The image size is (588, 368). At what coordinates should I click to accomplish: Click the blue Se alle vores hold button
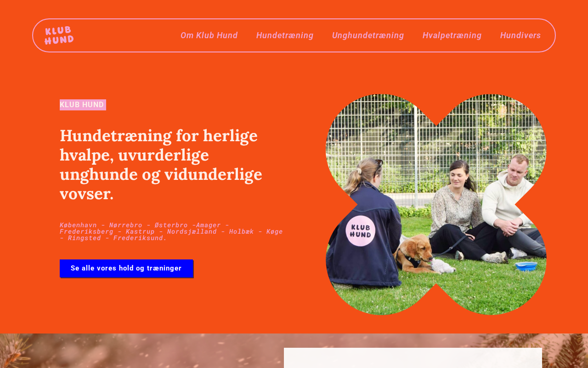tap(126, 268)
